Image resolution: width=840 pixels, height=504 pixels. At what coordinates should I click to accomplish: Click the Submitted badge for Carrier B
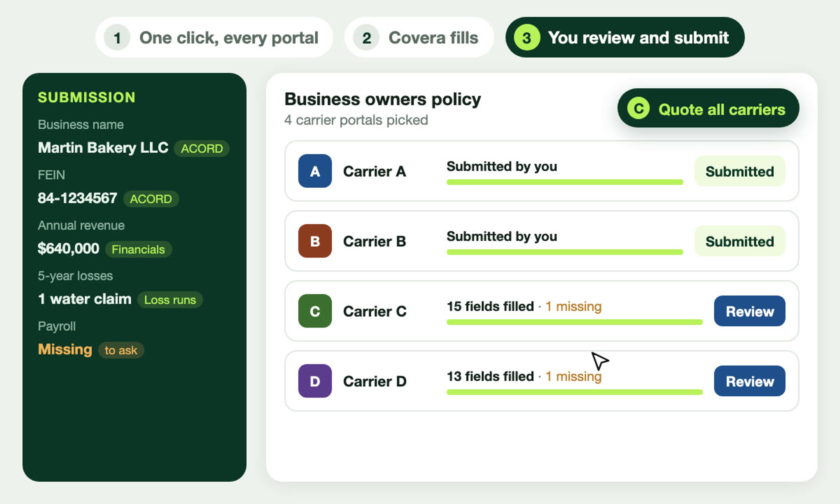tap(740, 241)
